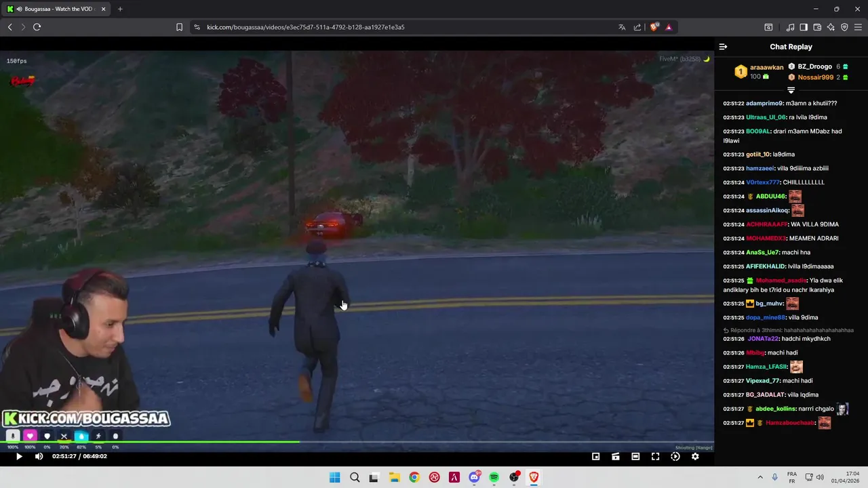Viewport: 868px width, 488px height.
Task: Open BZ_Droogo in the gift leaderboard
Action: pyautogui.click(x=814, y=66)
